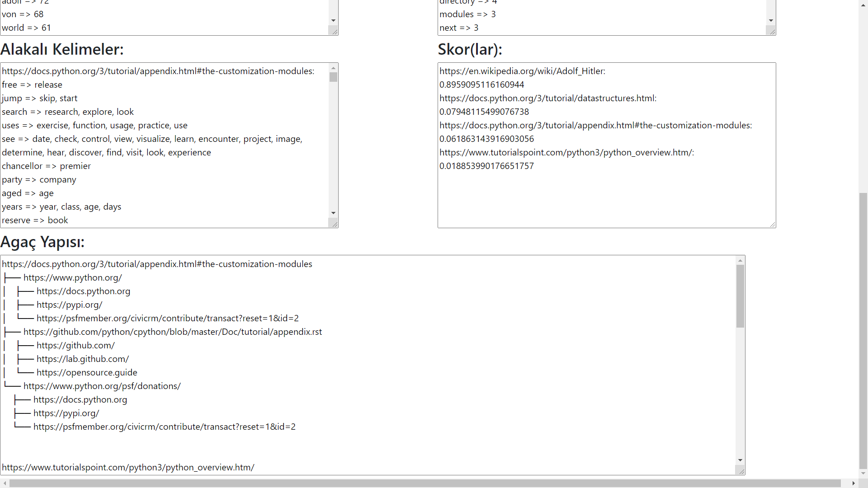
Task: Click the https://www.python.org/ entry in the tree
Action: [73, 277]
